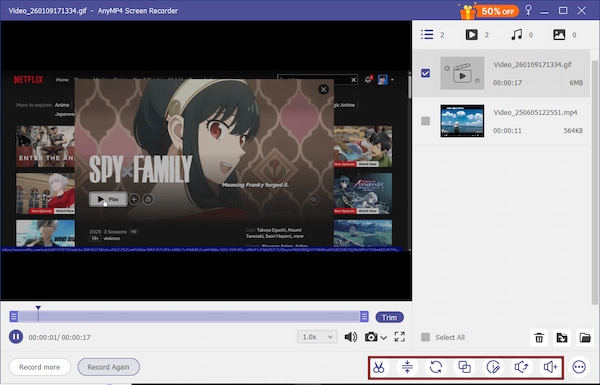Image resolution: width=600 pixels, height=385 pixels.
Task: Open the Sound Booster speaker-plus icon
Action: (x=550, y=367)
